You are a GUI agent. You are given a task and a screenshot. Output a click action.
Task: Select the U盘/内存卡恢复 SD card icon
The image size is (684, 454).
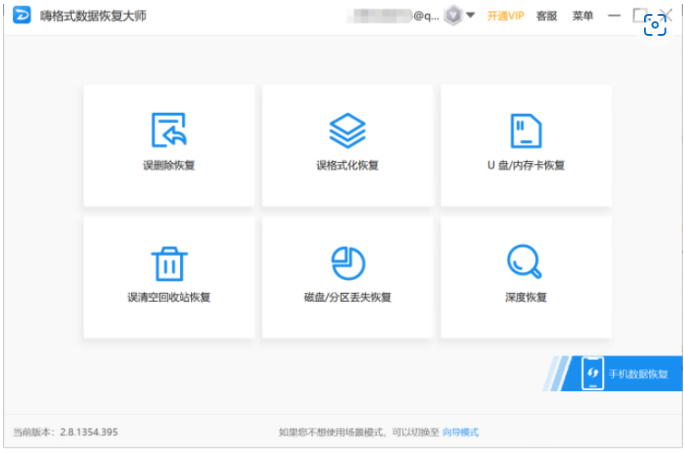tap(525, 130)
